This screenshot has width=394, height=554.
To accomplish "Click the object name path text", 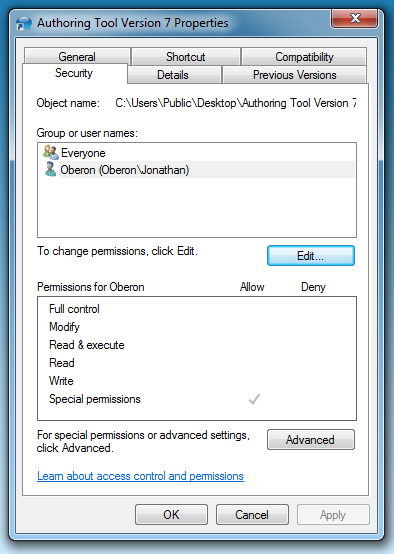I will click(236, 103).
